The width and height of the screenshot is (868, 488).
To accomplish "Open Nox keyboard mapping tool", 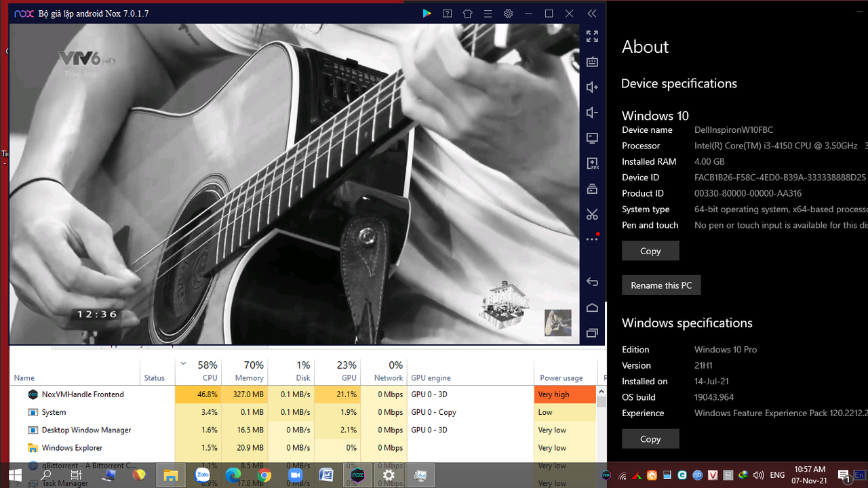I will point(592,62).
